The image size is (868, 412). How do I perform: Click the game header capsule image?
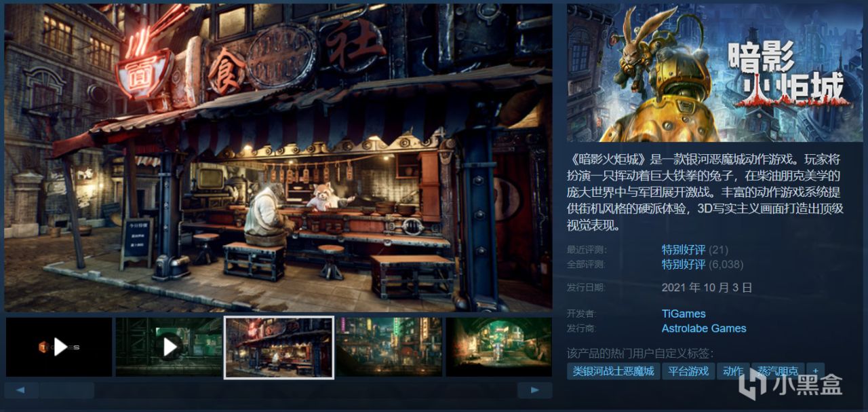[715, 73]
